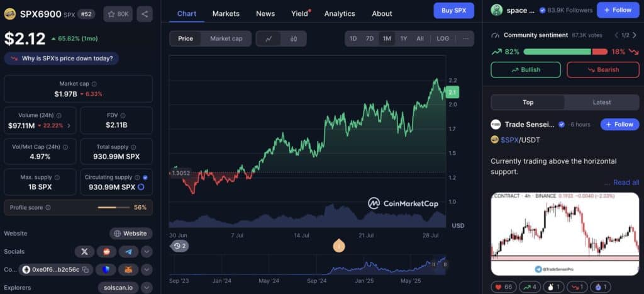Open the Website link button
Image resolution: width=644 pixels, height=294 pixels.
[x=131, y=234]
